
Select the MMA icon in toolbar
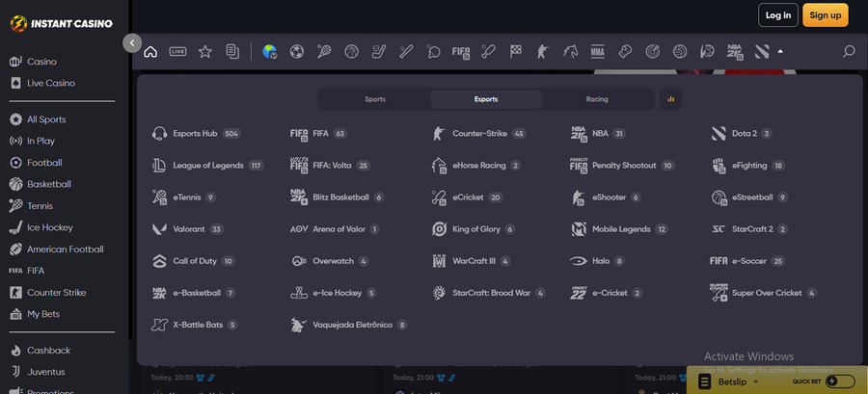pyautogui.click(x=597, y=51)
